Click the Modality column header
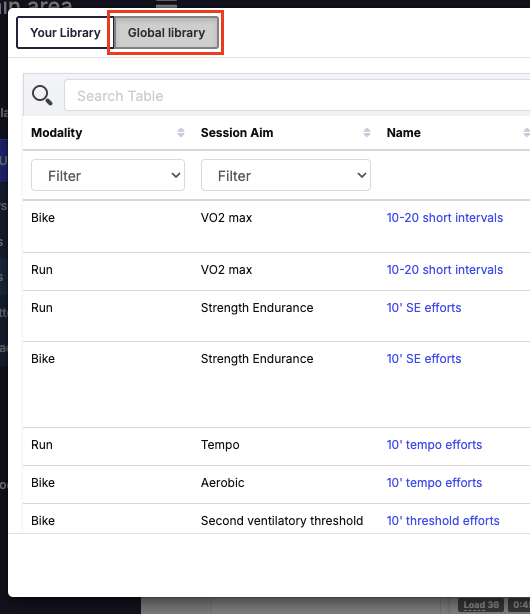The width and height of the screenshot is (530, 614). pyautogui.click(x=57, y=133)
